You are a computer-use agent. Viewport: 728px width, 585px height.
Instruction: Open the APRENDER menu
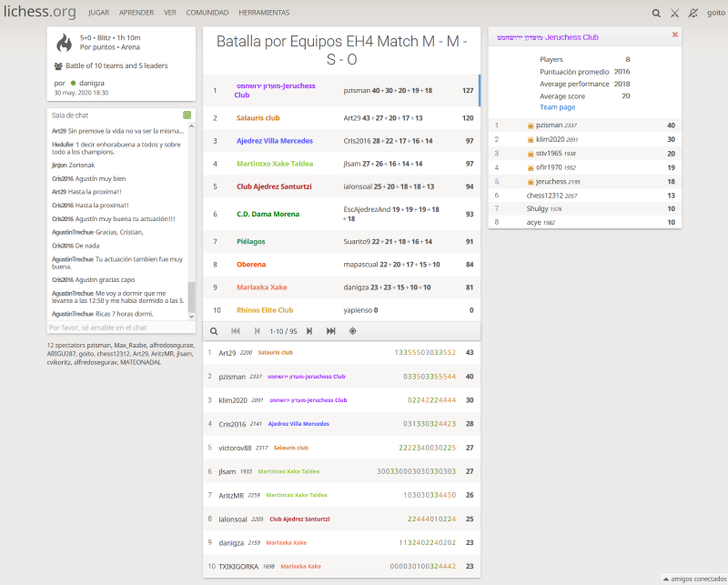tap(136, 13)
